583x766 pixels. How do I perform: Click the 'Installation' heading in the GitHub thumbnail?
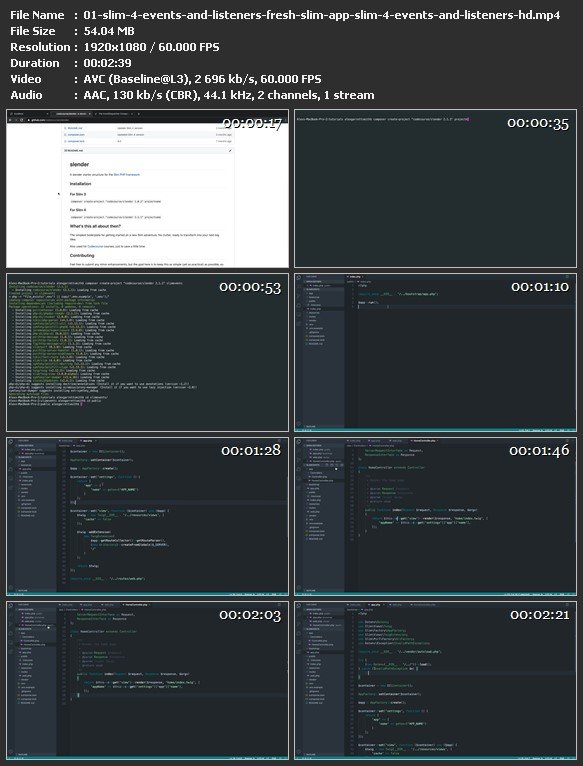(x=81, y=184)
